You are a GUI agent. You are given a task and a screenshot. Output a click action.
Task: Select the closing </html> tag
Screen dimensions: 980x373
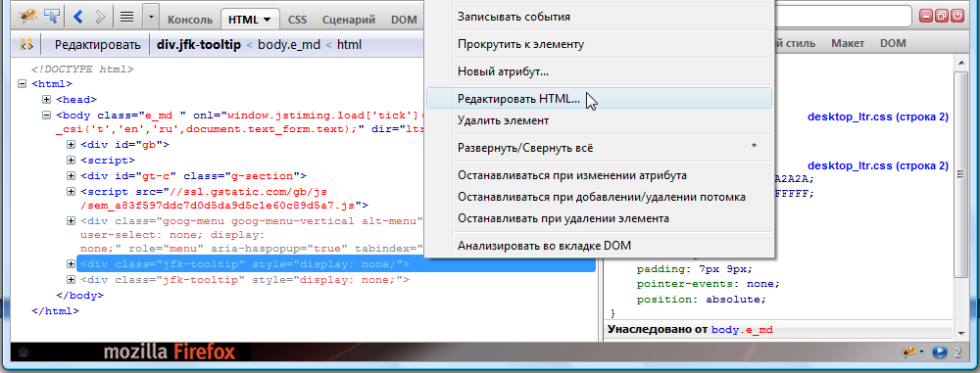(x=55, y=310)
